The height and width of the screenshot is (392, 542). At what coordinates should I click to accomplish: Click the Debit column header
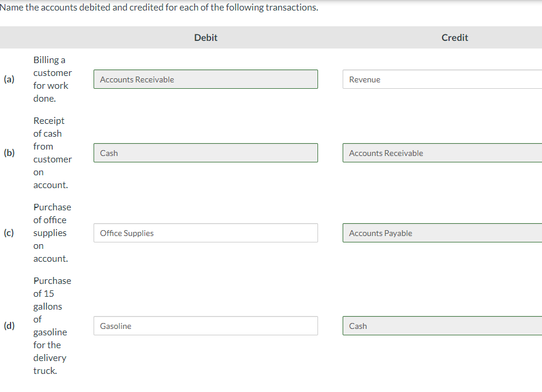pos(206,37)
